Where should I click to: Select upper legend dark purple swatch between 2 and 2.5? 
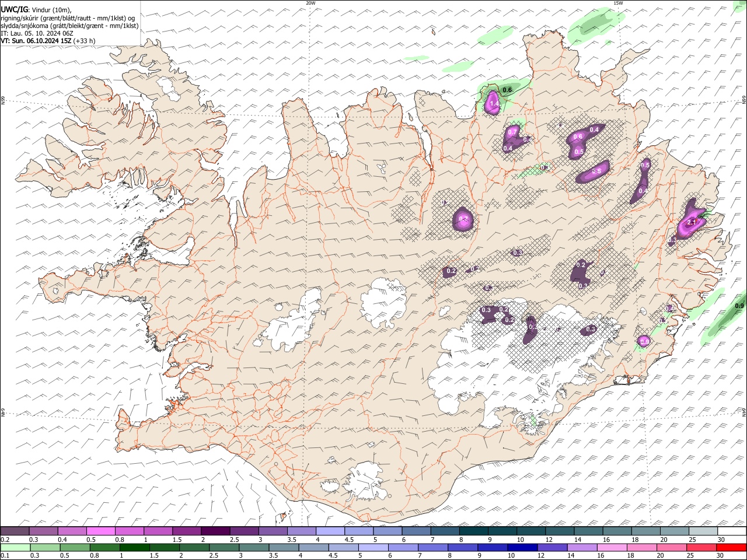215,531
